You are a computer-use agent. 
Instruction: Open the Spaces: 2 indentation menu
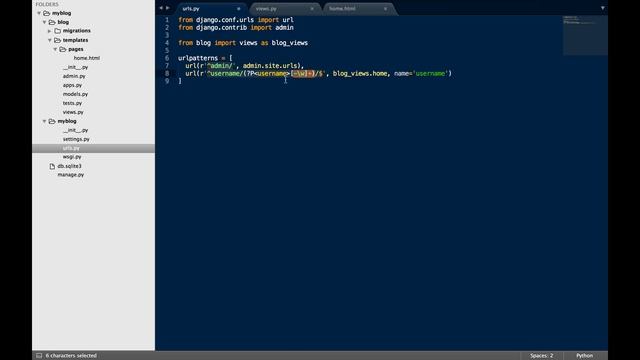click(542, 356)
